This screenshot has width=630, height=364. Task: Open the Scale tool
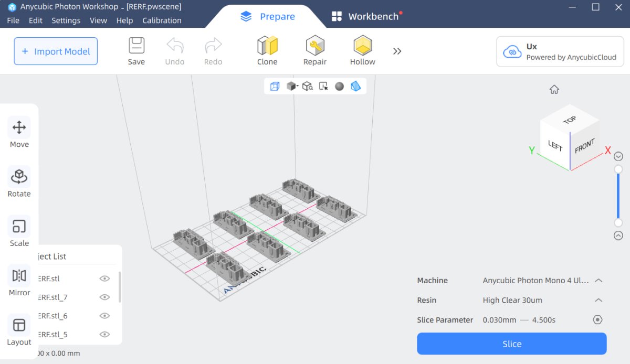[19, 231]
